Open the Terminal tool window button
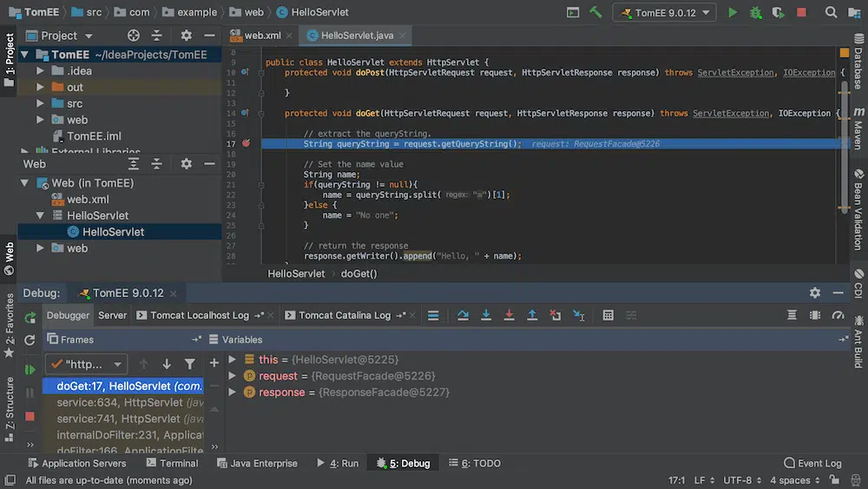 [172, 463]
